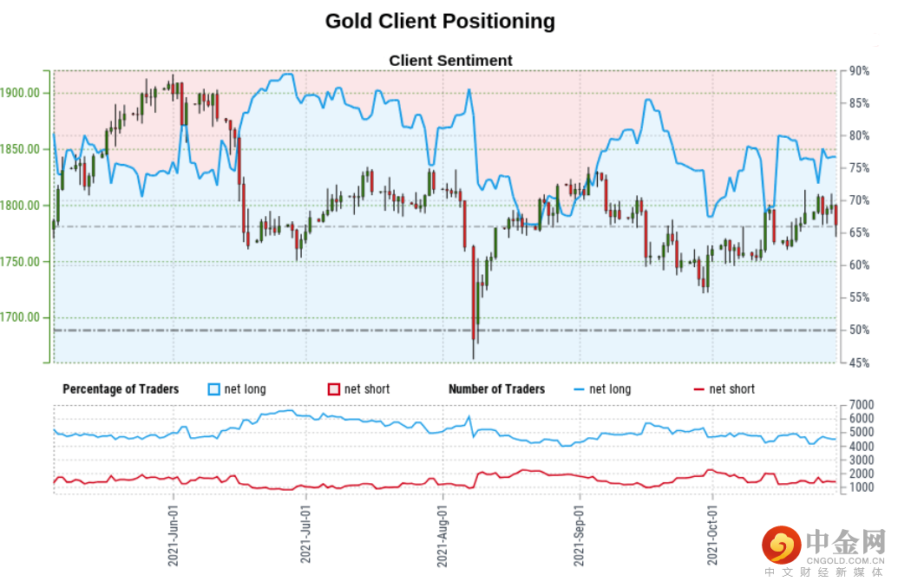Screen dimensions: 898x588
Task: Select the 2021-Oct-01 date axis label
Action: pyautogui.click(x=711, y=533)
